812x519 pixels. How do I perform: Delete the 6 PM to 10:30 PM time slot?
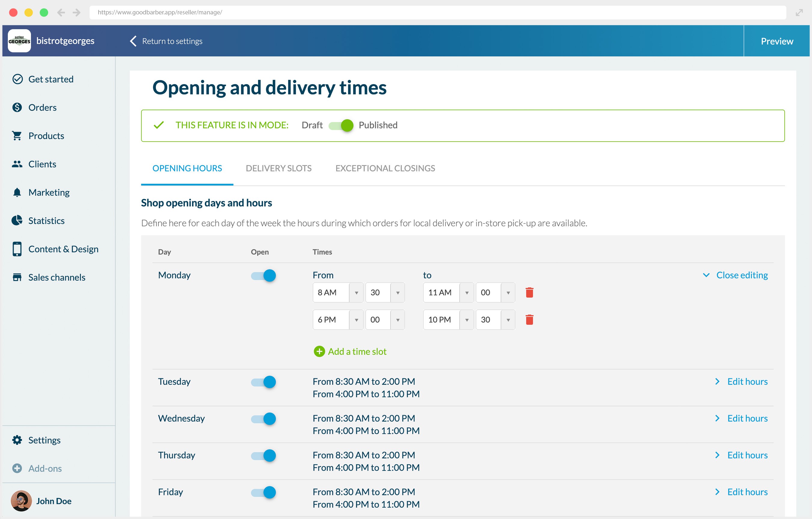coord(529,320)
